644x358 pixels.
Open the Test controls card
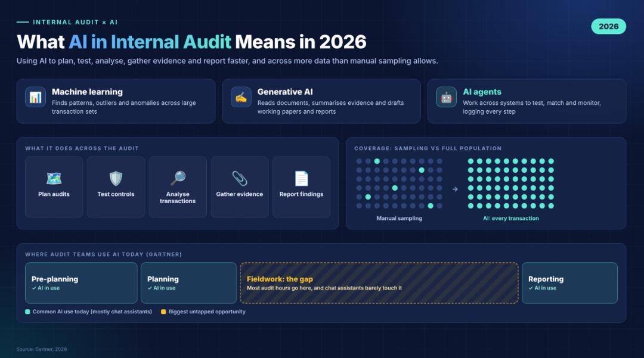pos(116,187)
